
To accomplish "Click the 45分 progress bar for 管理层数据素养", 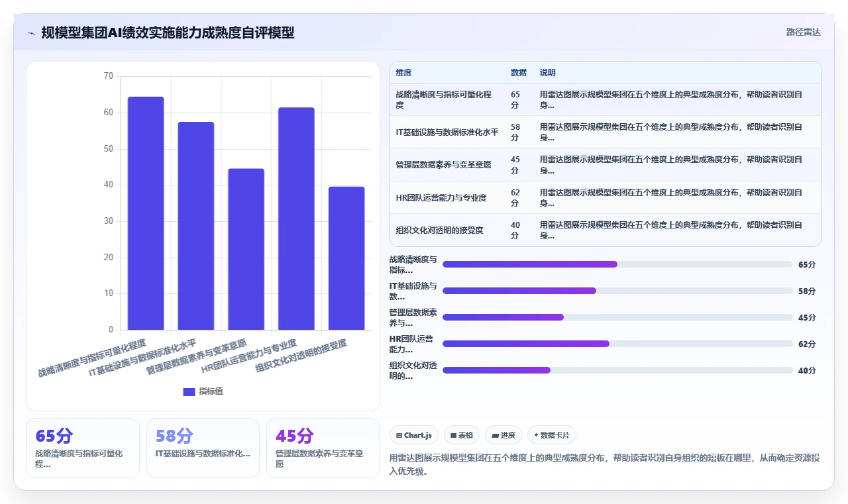I will (617, 317).
